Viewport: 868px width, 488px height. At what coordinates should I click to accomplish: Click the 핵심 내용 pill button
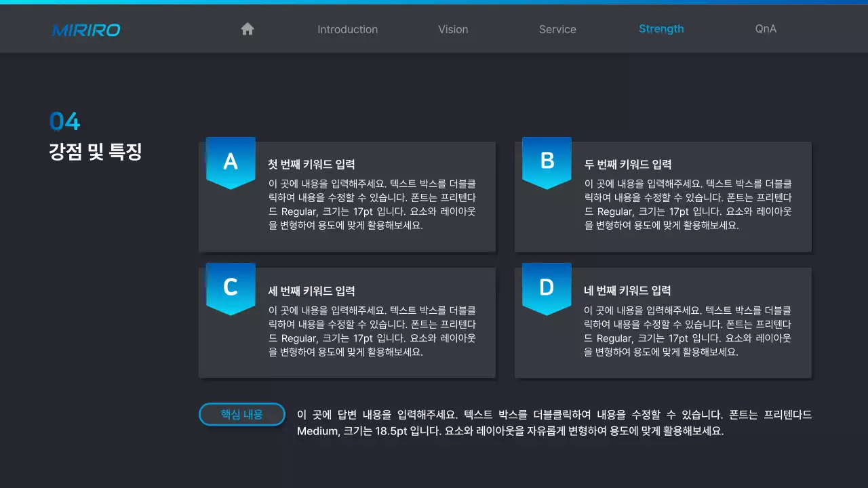click(x=241, y=414)
